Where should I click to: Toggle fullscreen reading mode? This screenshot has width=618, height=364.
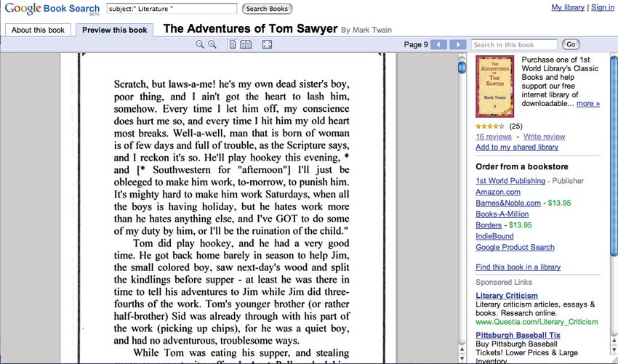coord(267,44)
